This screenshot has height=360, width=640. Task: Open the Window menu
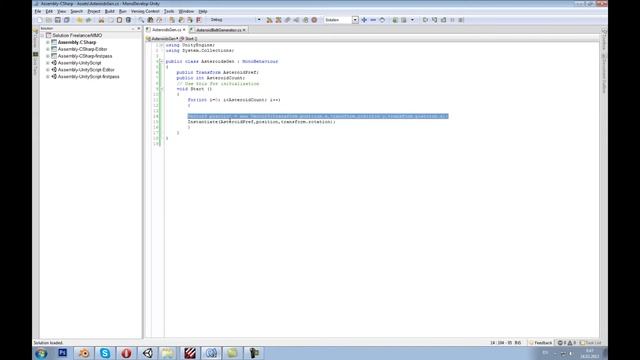(186, 11)
